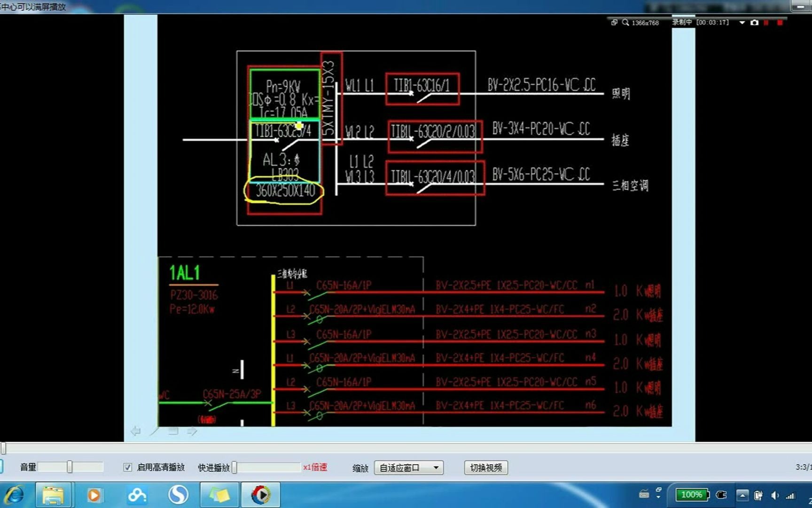
Task: Click the 切换视频 button
Action: pyautogui.click(x=486, y=468)
